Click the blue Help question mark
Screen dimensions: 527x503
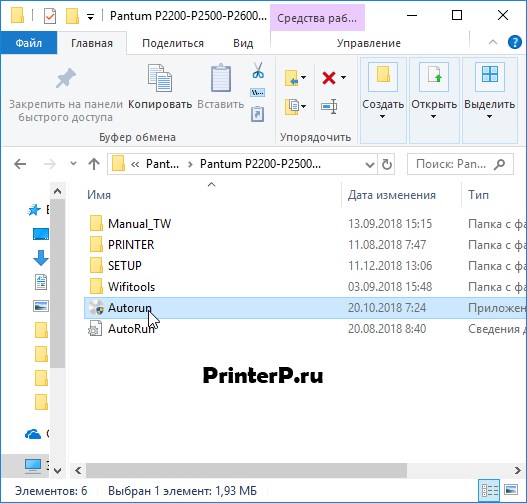click(515, 43)
